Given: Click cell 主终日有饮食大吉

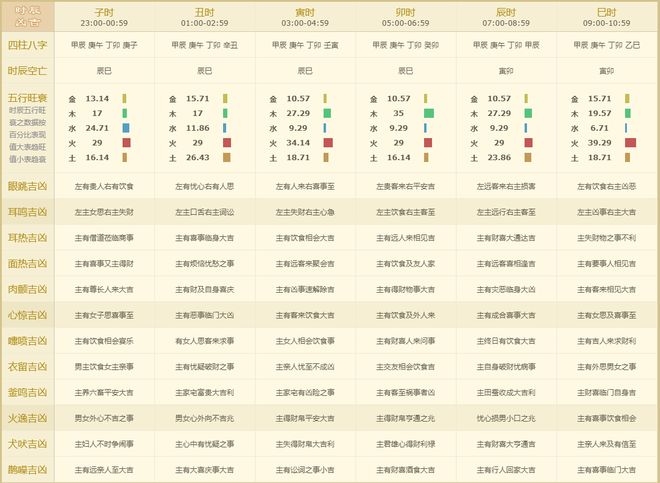Looking at the screenshot, I should (x=506, y=341).
